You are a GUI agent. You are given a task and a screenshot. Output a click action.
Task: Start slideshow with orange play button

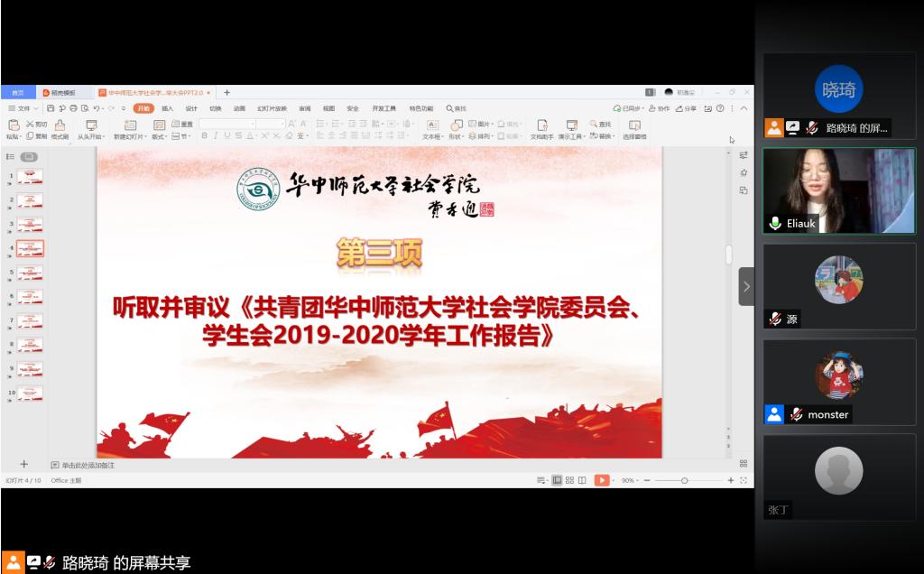click(601, 480)
